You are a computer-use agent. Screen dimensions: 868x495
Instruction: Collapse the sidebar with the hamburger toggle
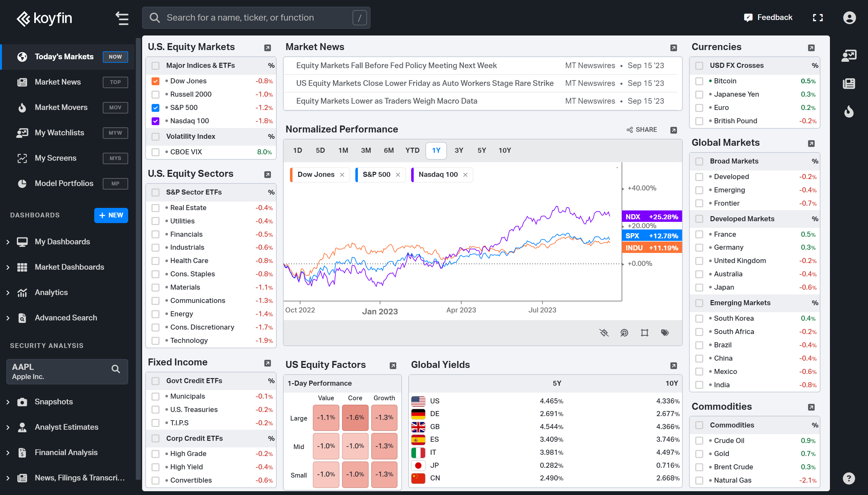pyautogui.click(x=122, y=18)
